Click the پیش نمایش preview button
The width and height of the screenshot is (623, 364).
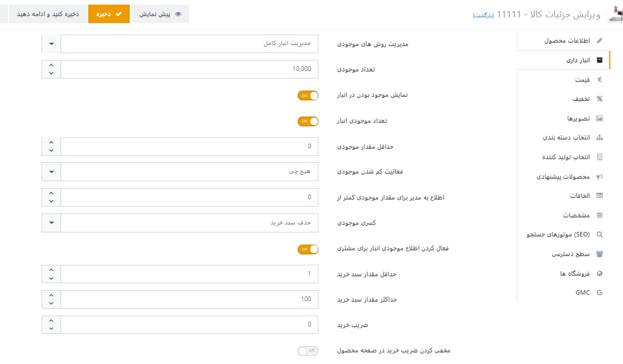160,14
